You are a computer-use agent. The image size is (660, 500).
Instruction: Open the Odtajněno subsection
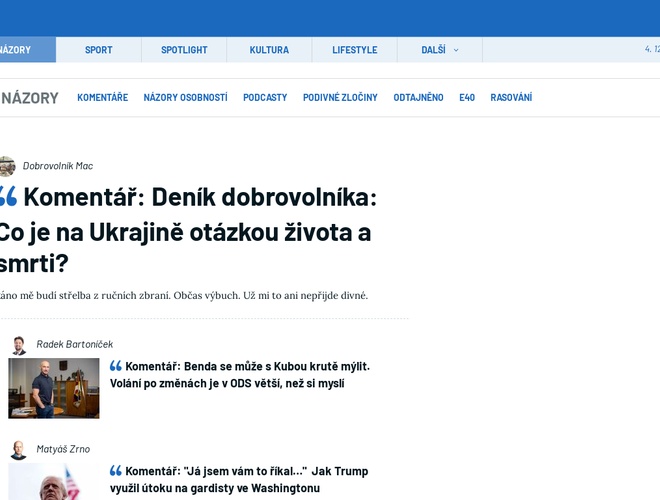418,98
